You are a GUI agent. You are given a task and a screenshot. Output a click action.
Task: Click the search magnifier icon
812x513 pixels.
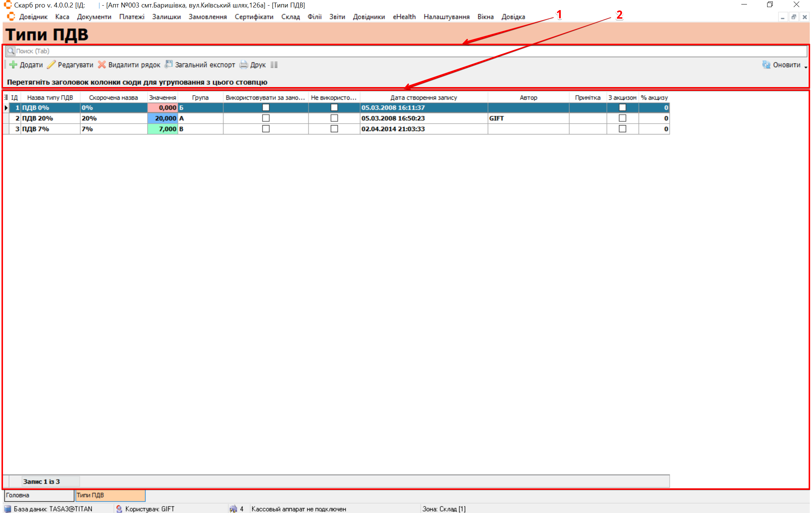click(x=11, y=51)
